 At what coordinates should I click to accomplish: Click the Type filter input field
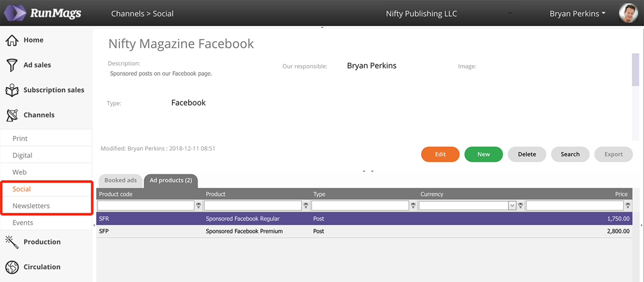click(x=360, y=206)
